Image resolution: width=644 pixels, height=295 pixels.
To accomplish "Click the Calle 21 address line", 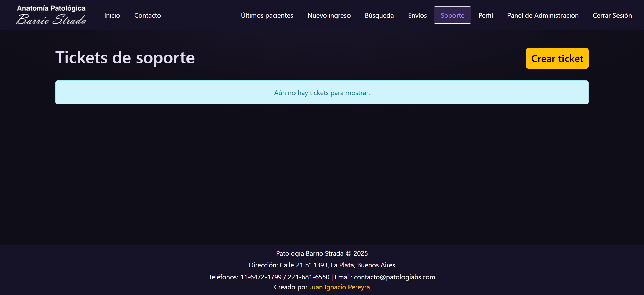I will pos(322,265).
